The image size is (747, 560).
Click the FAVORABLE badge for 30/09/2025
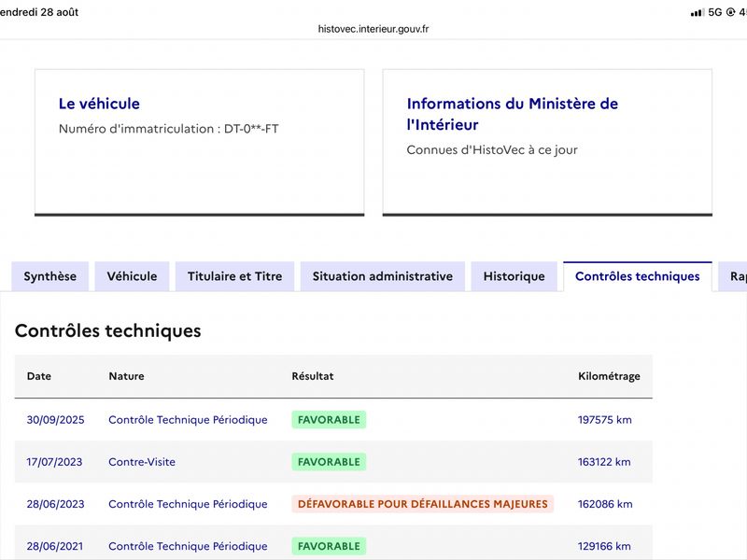pyautogui.click(x=329, y=419)
